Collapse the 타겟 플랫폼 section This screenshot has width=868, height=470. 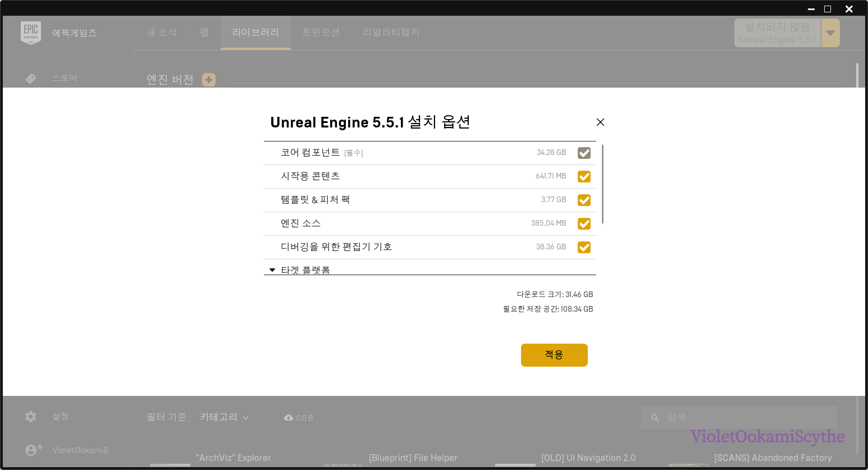272,270
